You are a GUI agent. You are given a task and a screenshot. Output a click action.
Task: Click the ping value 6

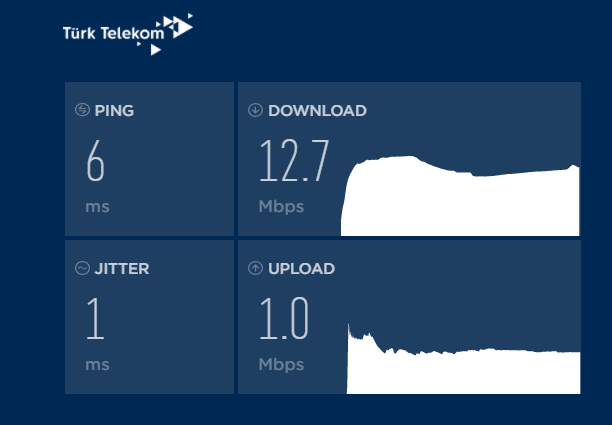(x=96, y=160)
